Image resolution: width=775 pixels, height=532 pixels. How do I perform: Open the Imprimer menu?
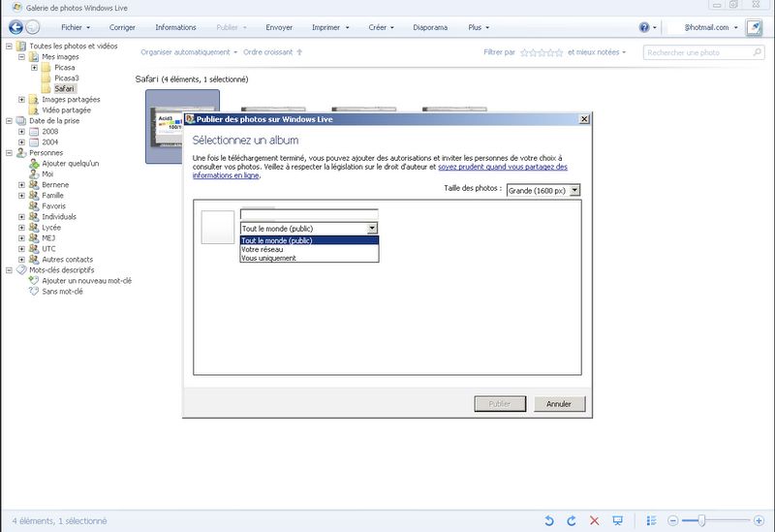click(330, 27)
